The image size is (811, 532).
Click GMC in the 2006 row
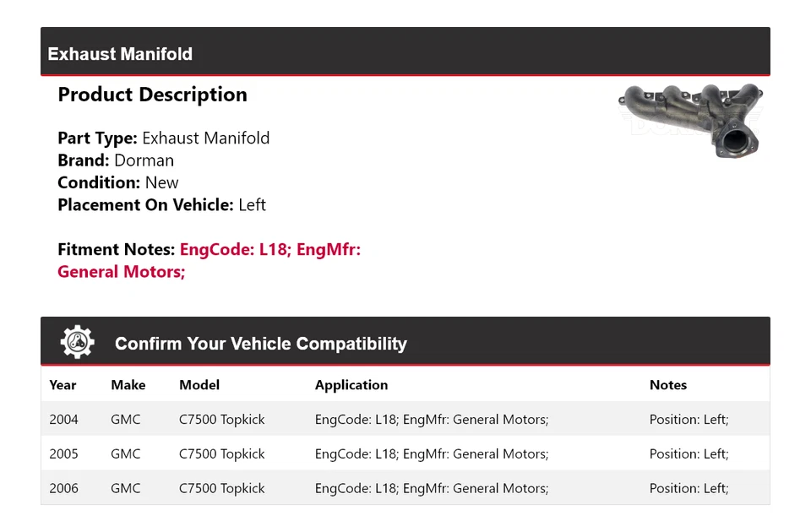pos(125,488)
